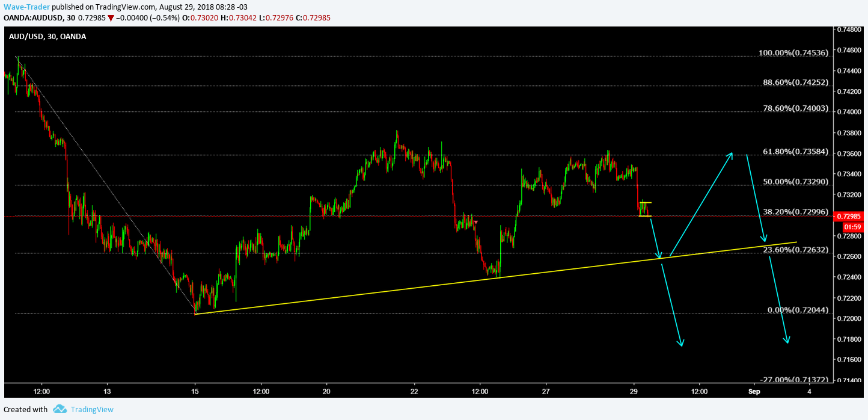Click the 100.00%(0.74536) Fibonacci label
This screenshot has width=868, height=420.
(794, 53)
